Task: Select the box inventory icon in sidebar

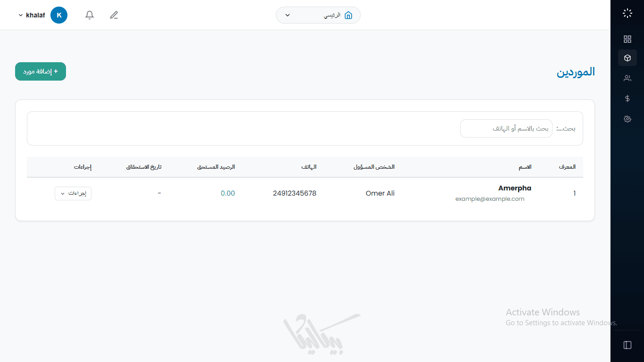Action: (627, 58)
